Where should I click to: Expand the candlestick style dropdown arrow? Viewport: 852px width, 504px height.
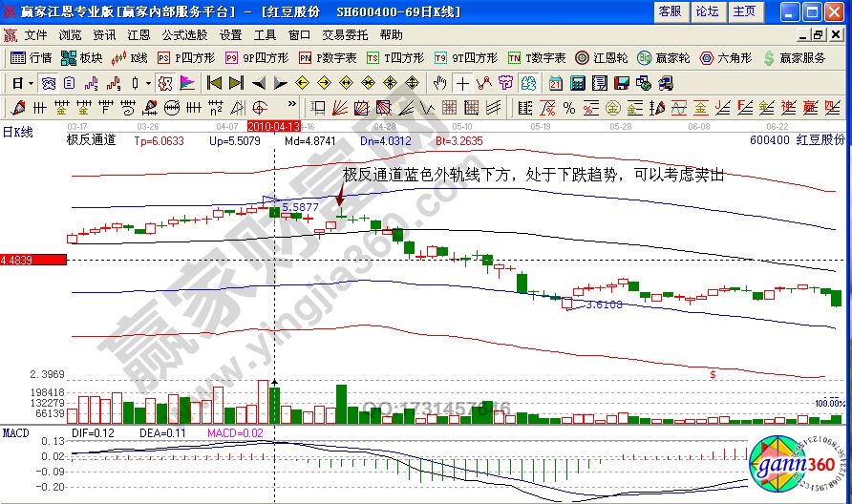pos(147,83)
